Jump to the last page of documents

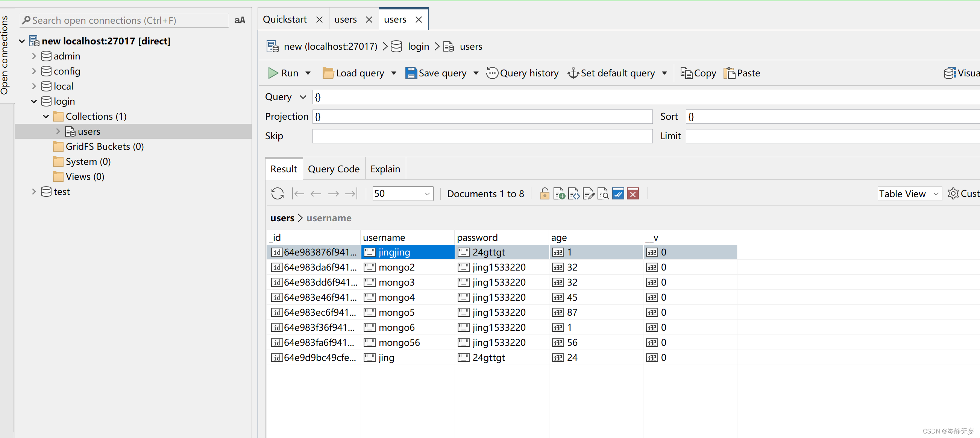tap(351, 194)
